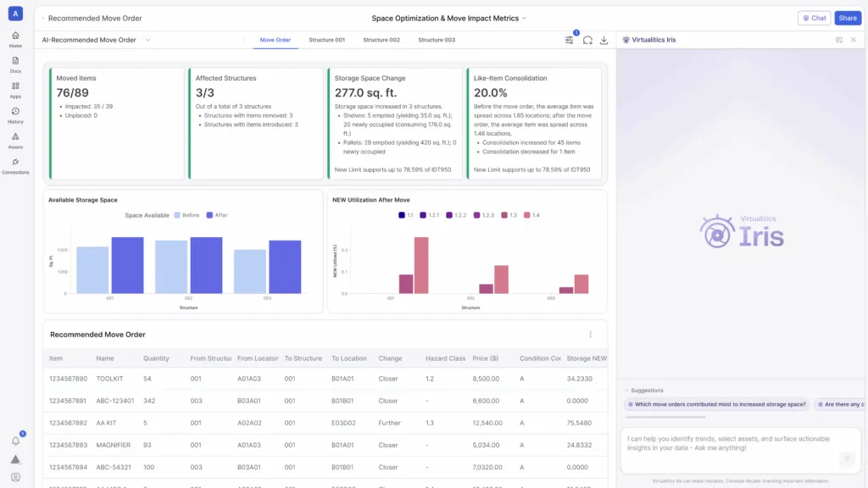Select the MAGNIFIER name cell
Viewport: 868px width, 488px height.
[x=113, y=445]
